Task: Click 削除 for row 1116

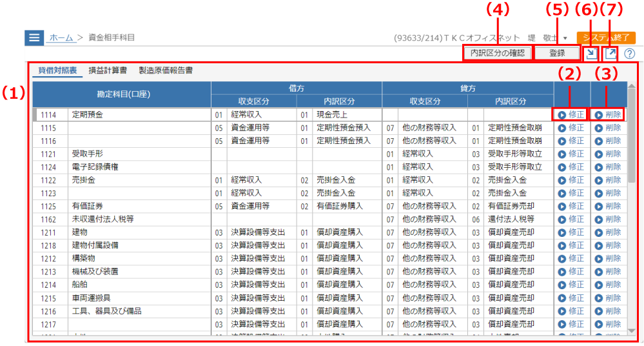Action: (x=608, y=141)
